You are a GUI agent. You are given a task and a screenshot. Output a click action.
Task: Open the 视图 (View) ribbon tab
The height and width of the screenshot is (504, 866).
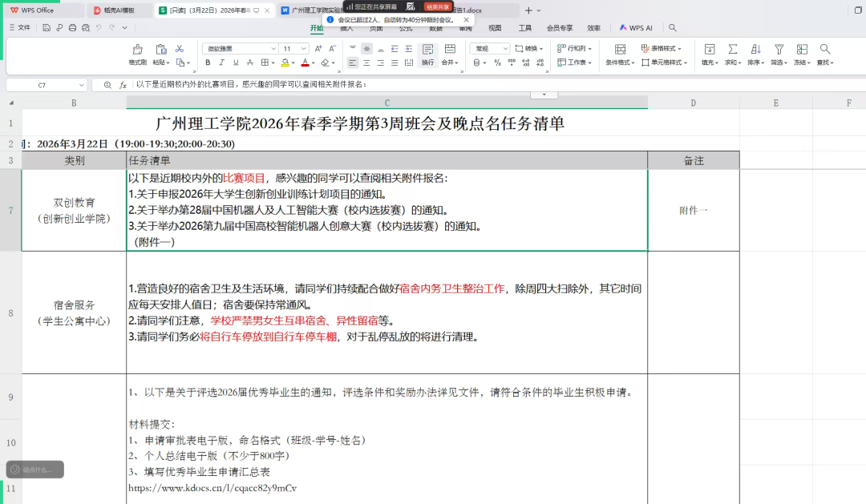point(495,28)
